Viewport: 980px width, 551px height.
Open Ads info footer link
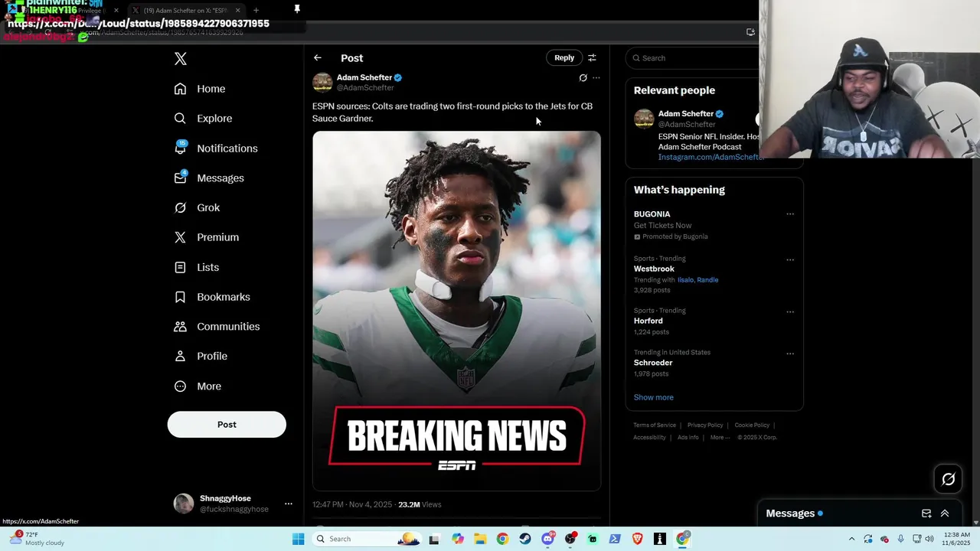coord(688,438)
